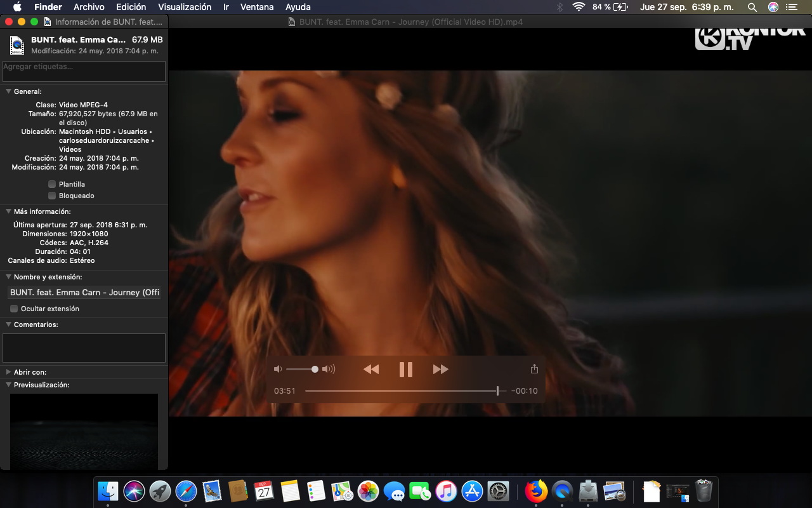
Task: Click the Siri icon in menu bar
Action: (x=773, y=7)
